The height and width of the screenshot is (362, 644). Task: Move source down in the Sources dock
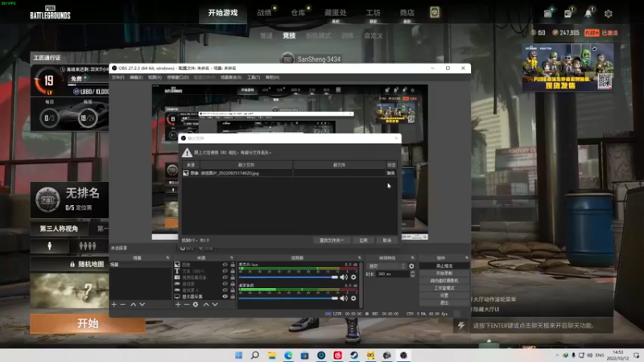click(x=215, y=305)
